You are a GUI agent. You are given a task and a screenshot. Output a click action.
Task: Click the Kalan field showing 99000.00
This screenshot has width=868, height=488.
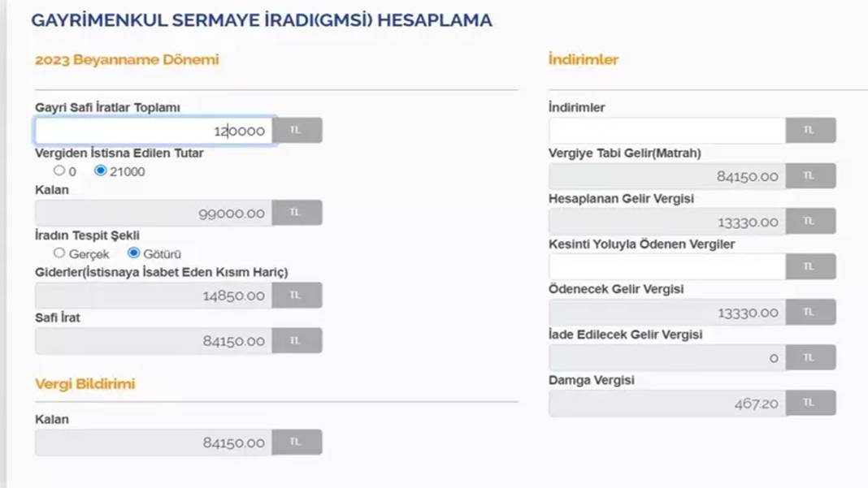[154, 213]
